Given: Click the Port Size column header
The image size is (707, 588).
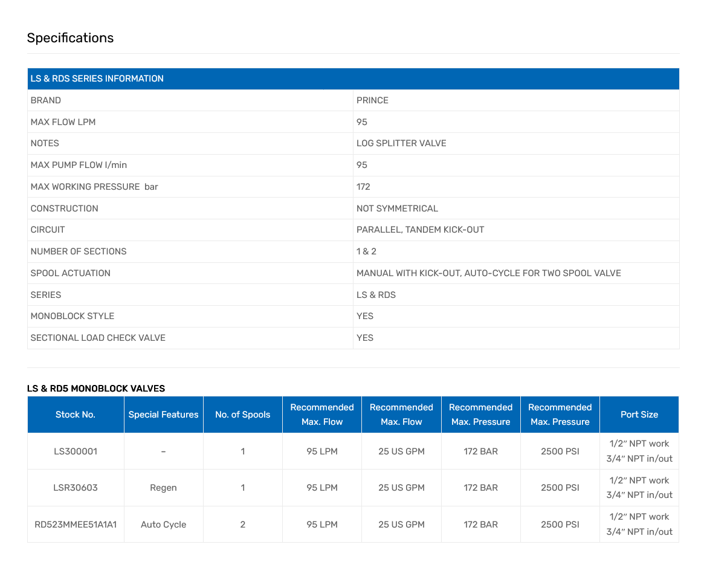Looking at the screenshot, I should [639, 415].
